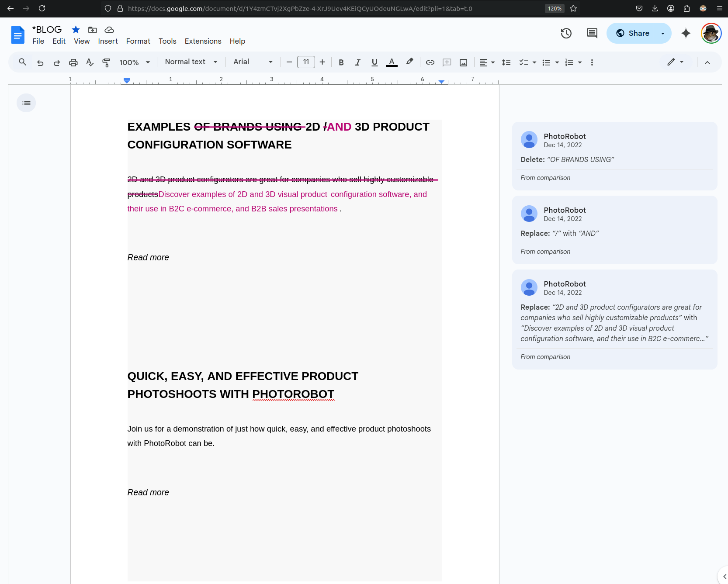Expand bulleted list options arrow
This screenshot has height=584, width=728.
557,62
